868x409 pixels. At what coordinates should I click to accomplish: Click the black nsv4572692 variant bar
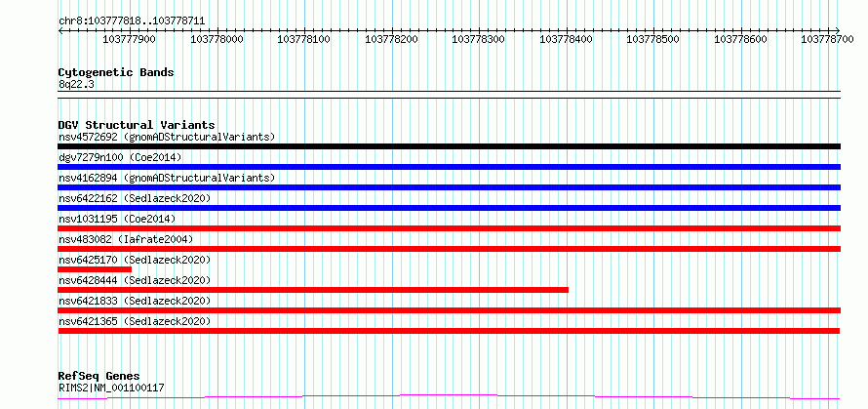point(449,146)
